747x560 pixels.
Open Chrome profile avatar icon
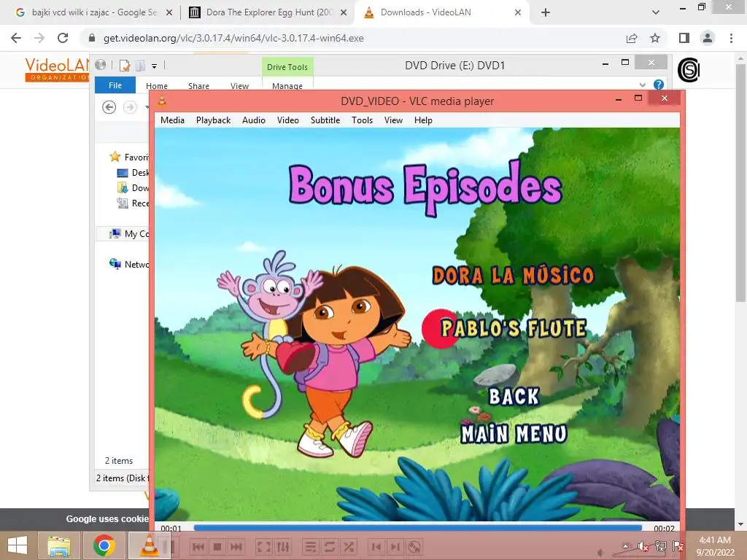pyautogui.click(x=708, y=38)
